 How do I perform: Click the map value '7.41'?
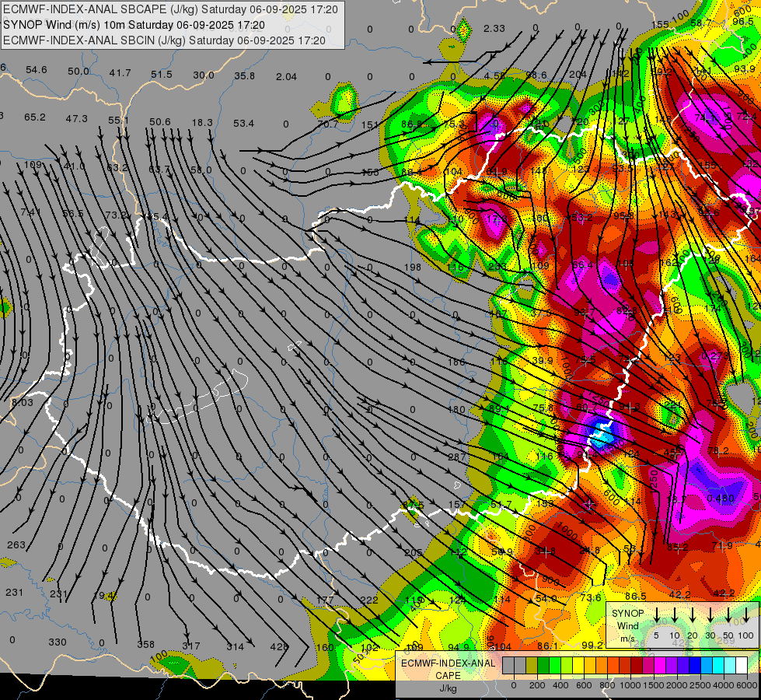coord(31,212)
